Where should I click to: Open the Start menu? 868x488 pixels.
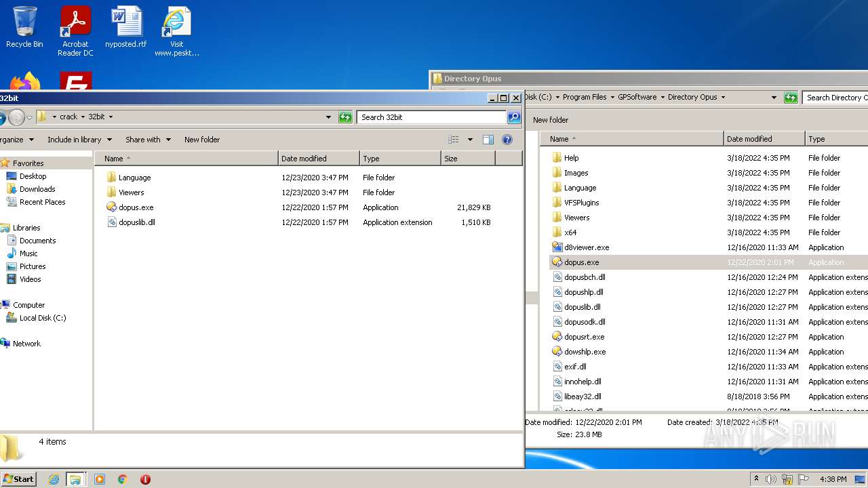coord(18,479)
